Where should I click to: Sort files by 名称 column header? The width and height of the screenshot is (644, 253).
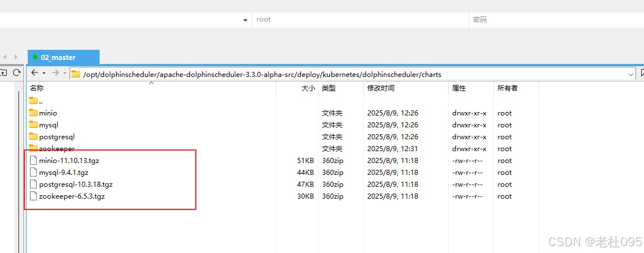[x=37, y=88]
